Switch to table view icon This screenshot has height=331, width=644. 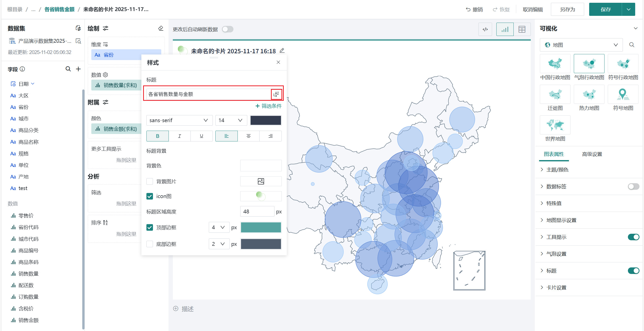tap(522, 29)
